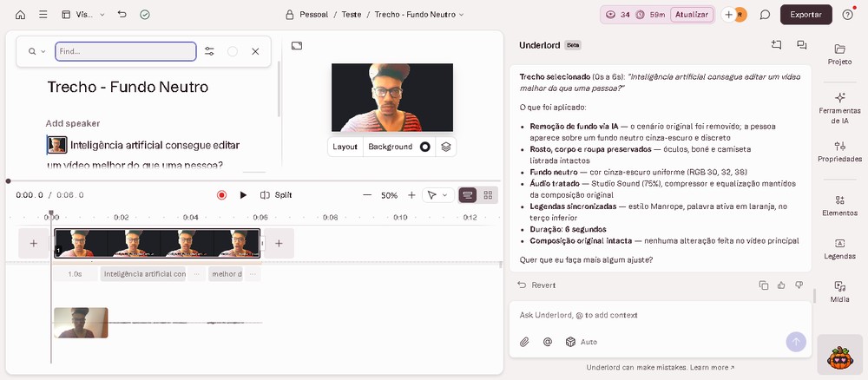
Task: Open the selection pointer tool dropdown
Action: 438,195
